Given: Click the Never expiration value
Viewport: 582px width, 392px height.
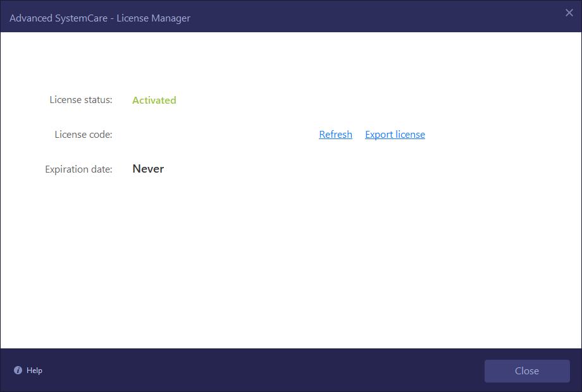Looking at the screenshot, I should click(x=148, y=169).
